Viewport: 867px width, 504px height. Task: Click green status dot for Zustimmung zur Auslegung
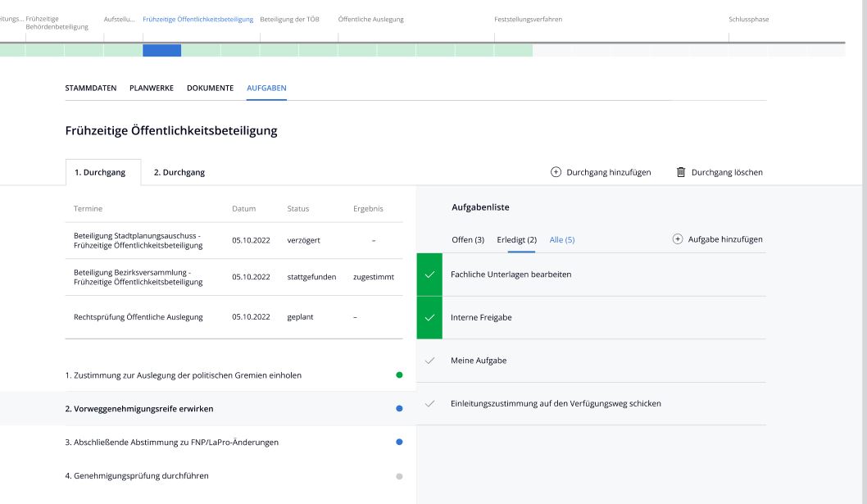[399, 375]
